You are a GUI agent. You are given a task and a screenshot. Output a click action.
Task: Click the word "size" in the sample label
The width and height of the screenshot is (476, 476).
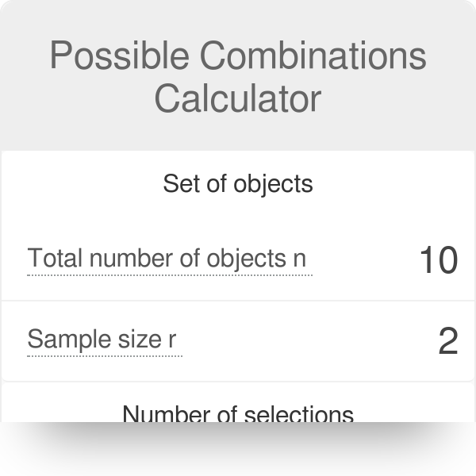(x=141, y=340)
